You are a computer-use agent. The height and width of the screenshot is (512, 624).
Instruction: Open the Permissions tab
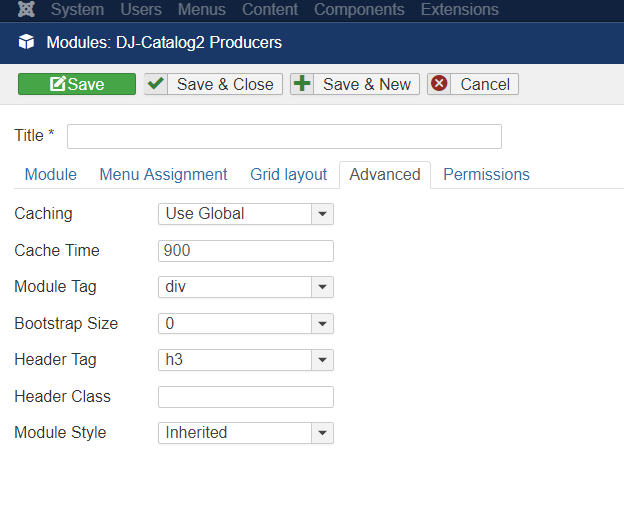(x=486, y=175)
